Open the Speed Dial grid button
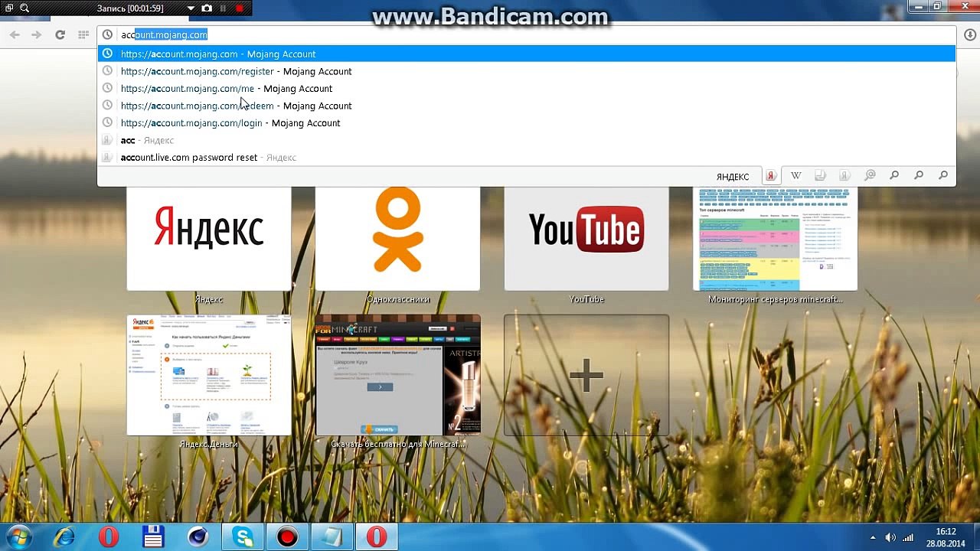Image resolution: width=980 pixels, height=551 pixels. pos(83,34)
